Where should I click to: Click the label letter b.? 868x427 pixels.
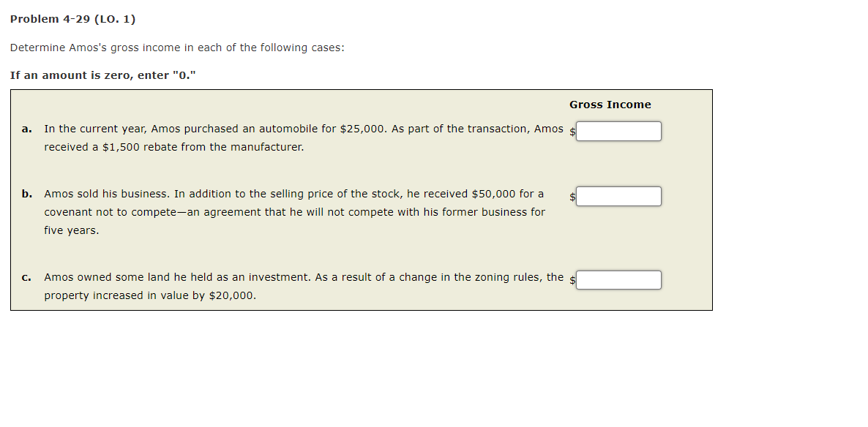(x=26, y=194)
